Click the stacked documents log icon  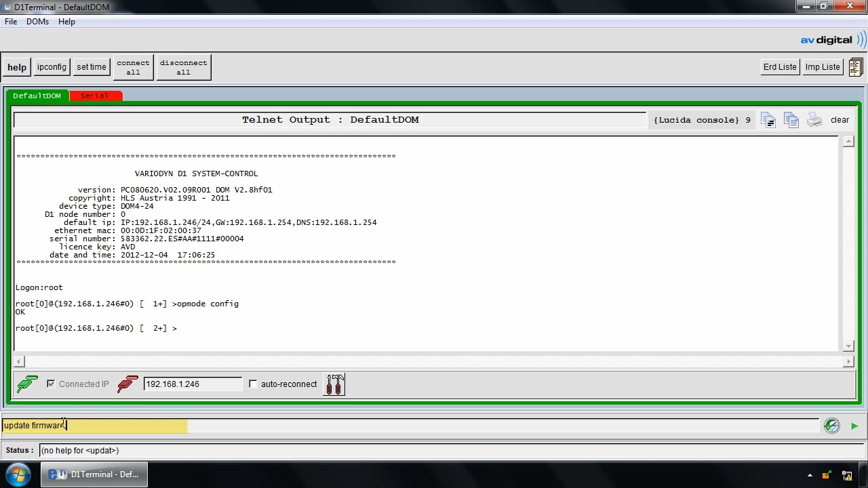pyautogui.click(x=855, y=67)
